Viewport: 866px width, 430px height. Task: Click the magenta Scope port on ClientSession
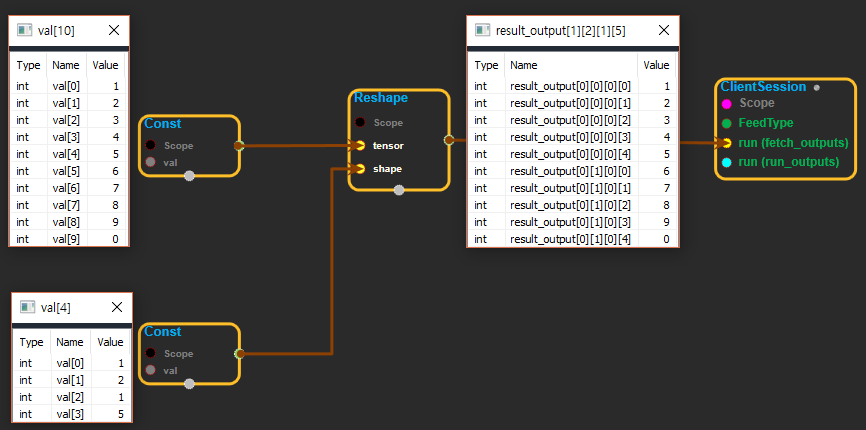(726, 103)
